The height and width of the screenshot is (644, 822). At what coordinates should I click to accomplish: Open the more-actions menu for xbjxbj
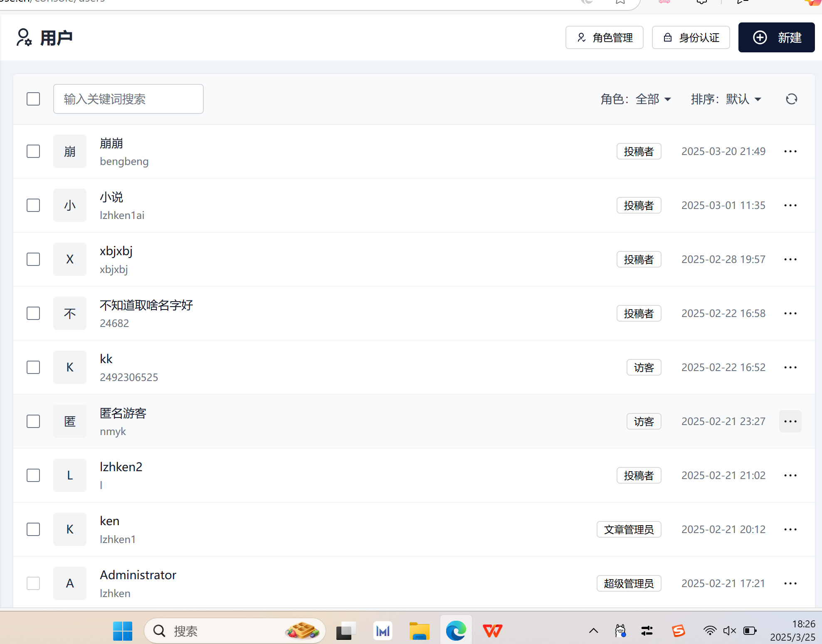click(790, 259)
